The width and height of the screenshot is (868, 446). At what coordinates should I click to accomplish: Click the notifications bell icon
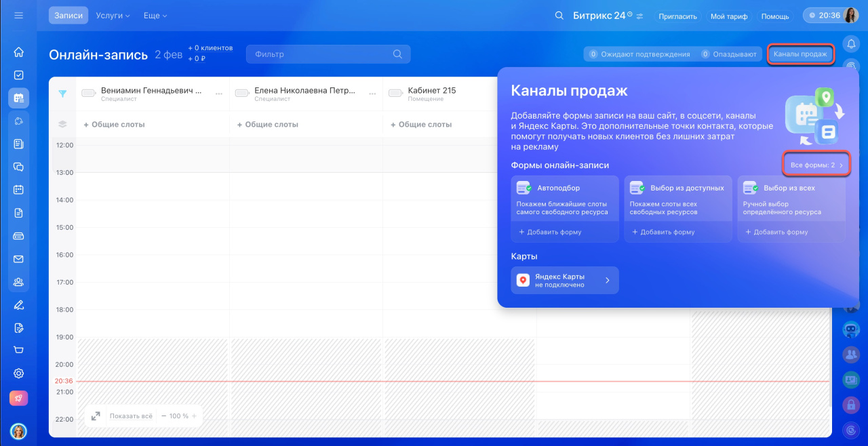click(x=851, y=45)
